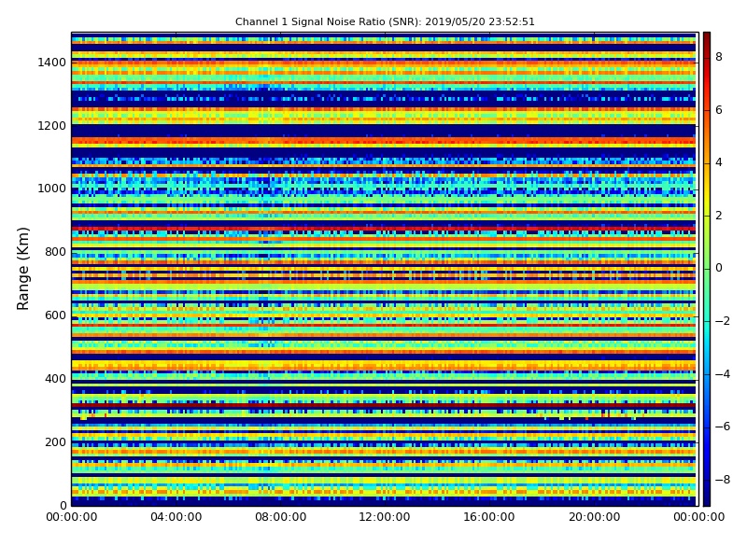Click the first 00:00:00 time tick label

72,517
